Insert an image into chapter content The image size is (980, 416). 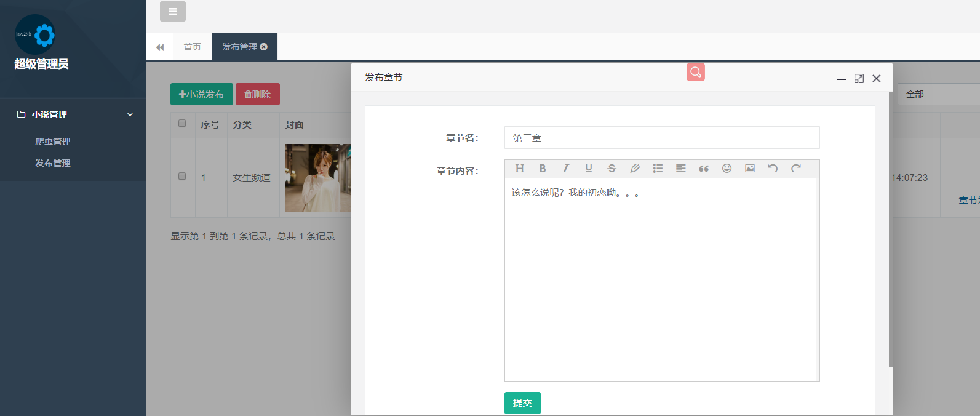750,169
